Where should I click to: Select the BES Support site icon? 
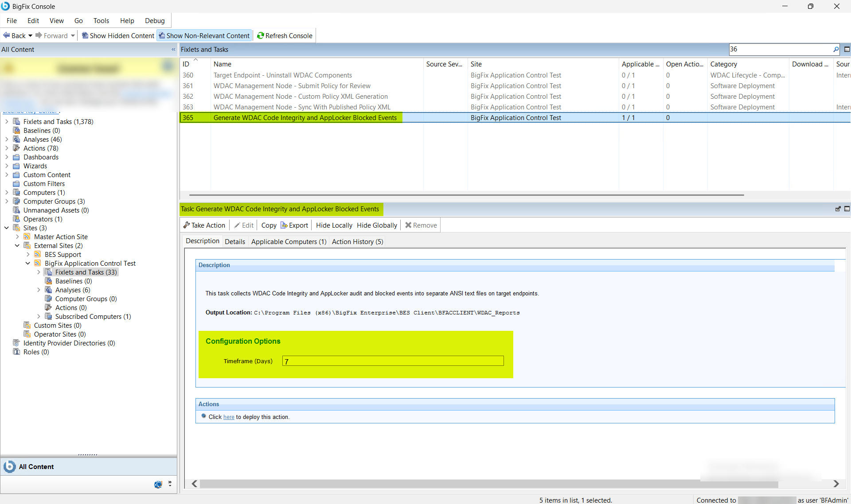38,254
